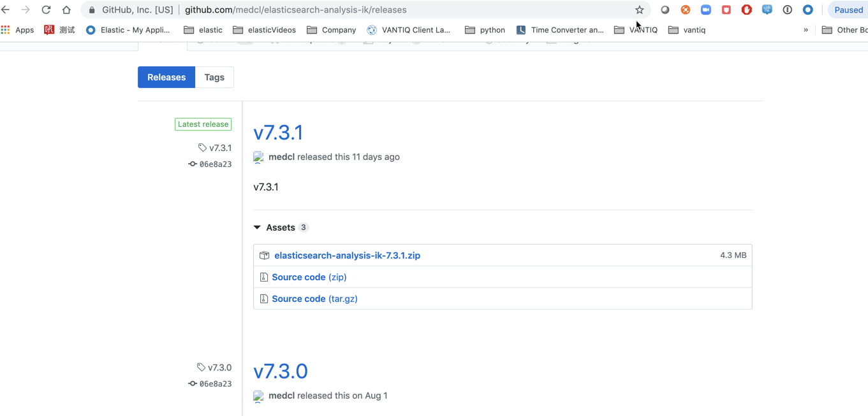Go forward to the next page
Image resolution: width=868 pixels, height=416 pixels.
point(26,10)
